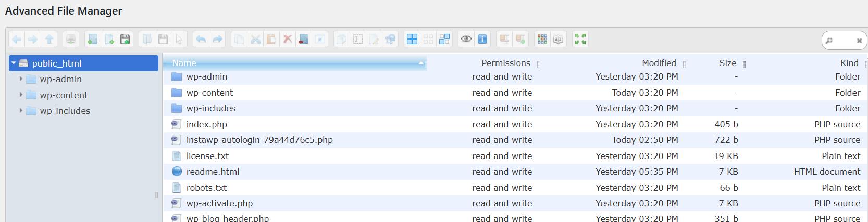Click the sidebar resize handle
The image size is (868, 222).
156,195
